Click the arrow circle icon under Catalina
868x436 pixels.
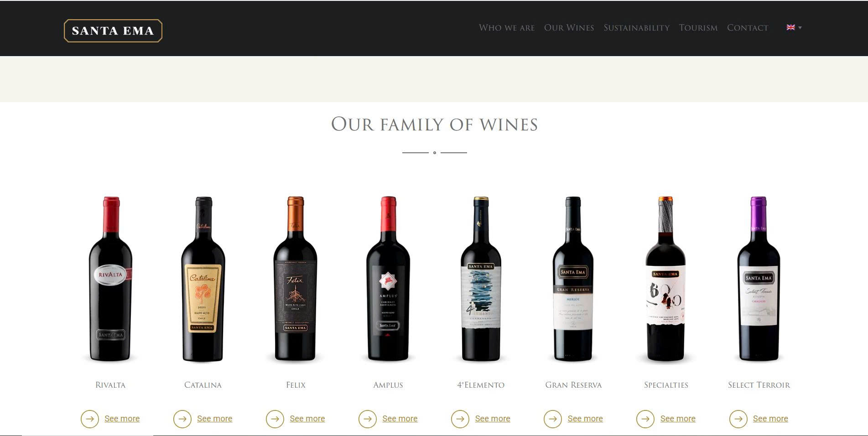[182, 419]
